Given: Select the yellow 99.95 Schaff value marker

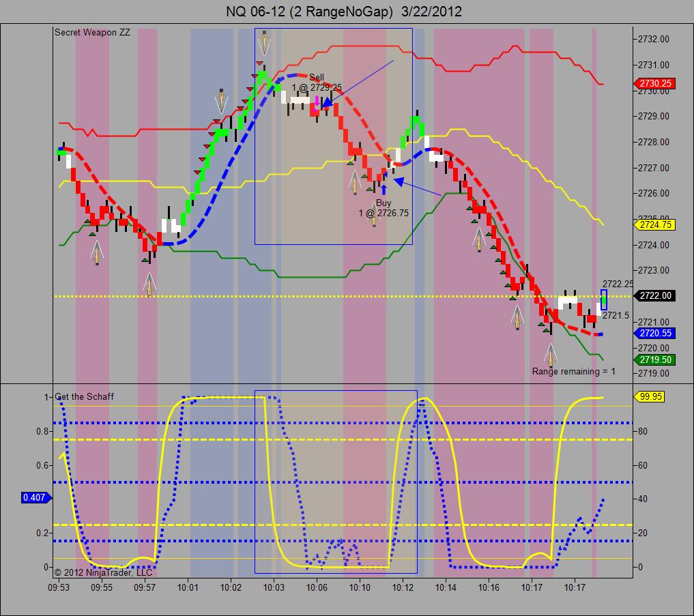Looking at the screenshot, I should pyautogui.click(x=650, y=396).
